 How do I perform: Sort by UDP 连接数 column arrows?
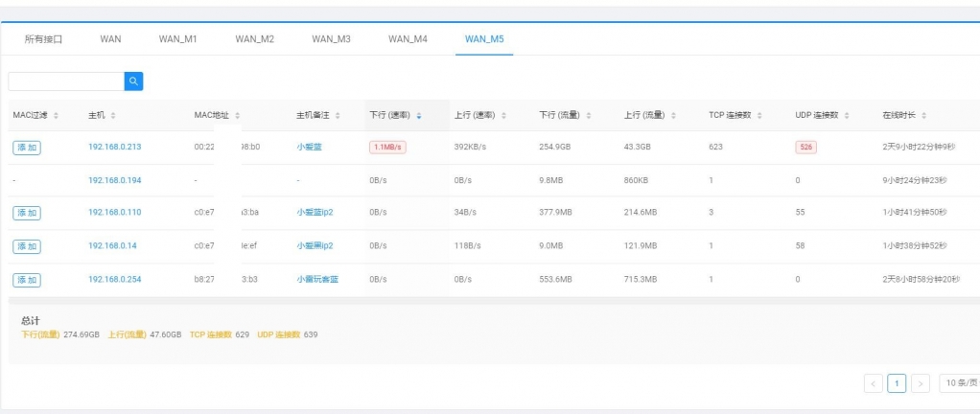[847, 116]
